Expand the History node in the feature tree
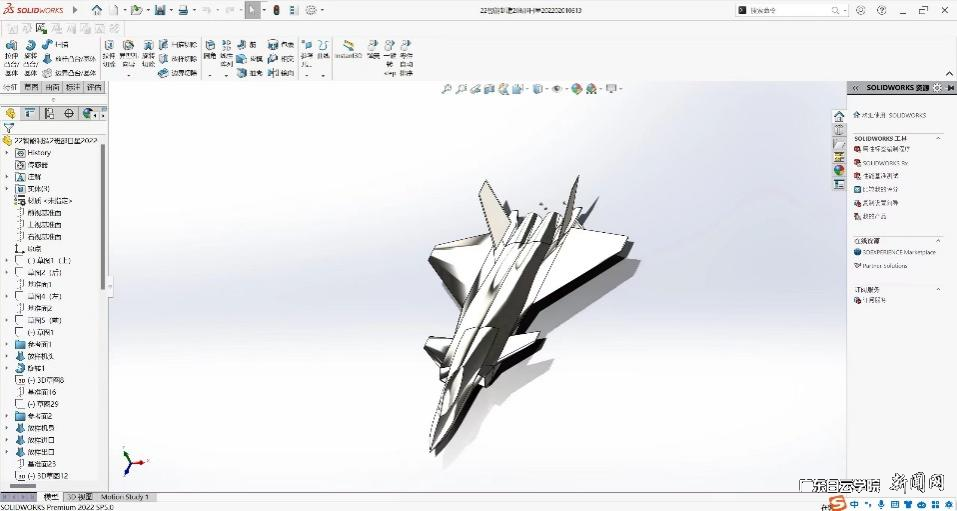The height and width of the screenshot is (511, 957). [x=7, y=153]
